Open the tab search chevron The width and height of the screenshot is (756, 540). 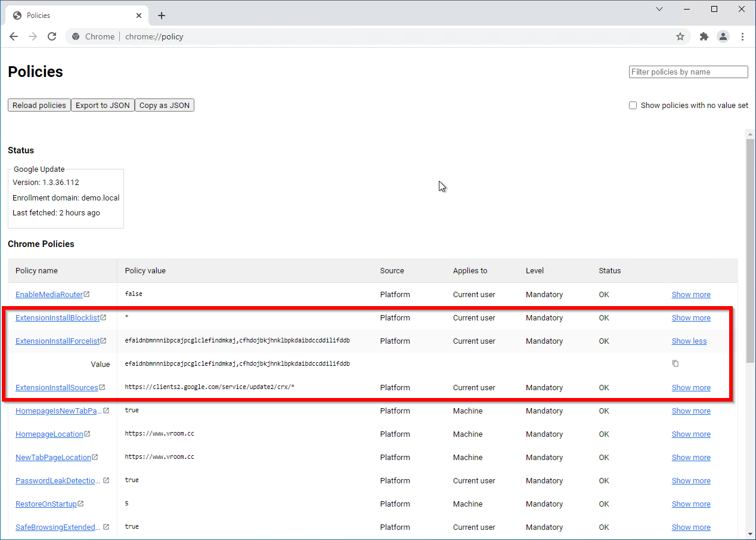pos(659,9)
